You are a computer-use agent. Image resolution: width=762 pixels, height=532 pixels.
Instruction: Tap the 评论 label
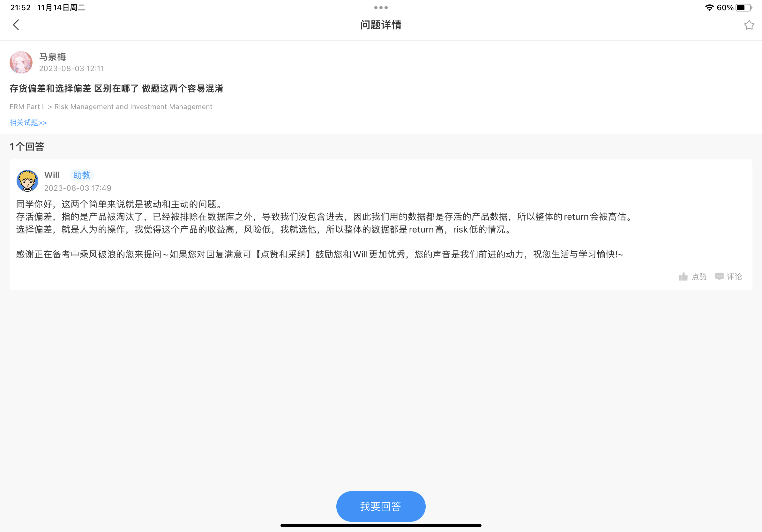tap(734, 277)
